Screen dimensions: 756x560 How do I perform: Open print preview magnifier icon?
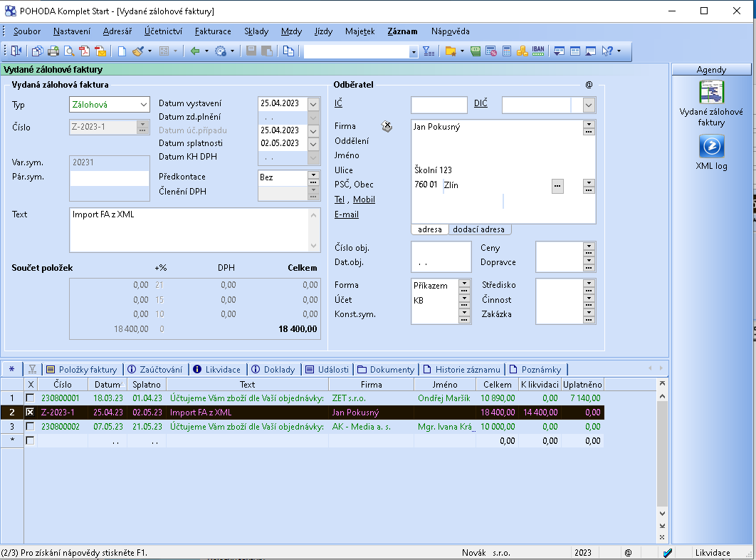click(x=69, y=51)
